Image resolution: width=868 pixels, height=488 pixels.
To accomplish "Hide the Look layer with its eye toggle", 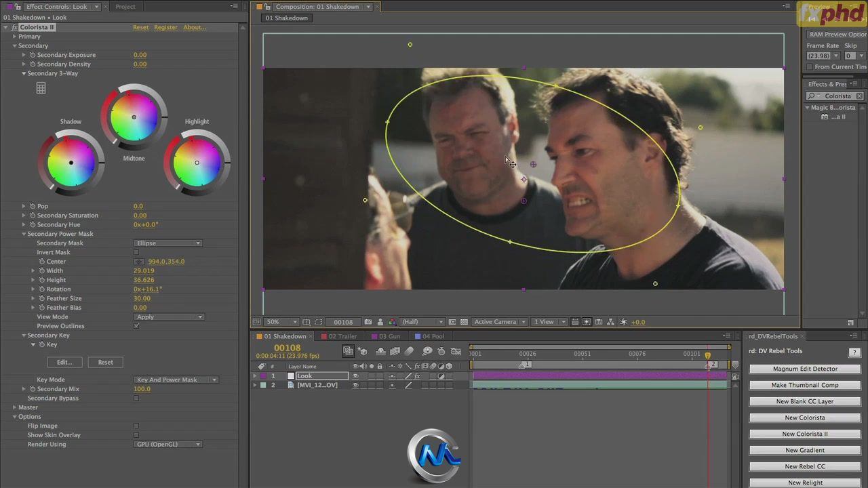I will (356, 375).
